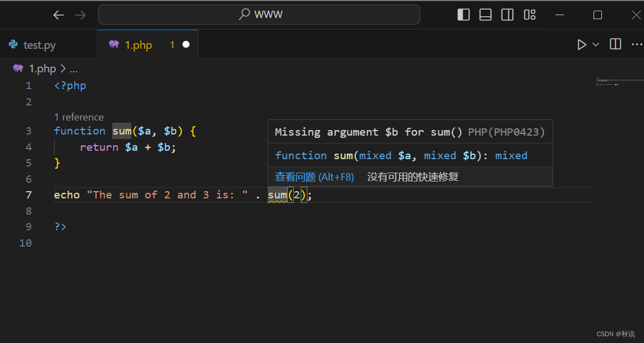
Task: Switch to the test.py tab
Action: pos(39,45)
